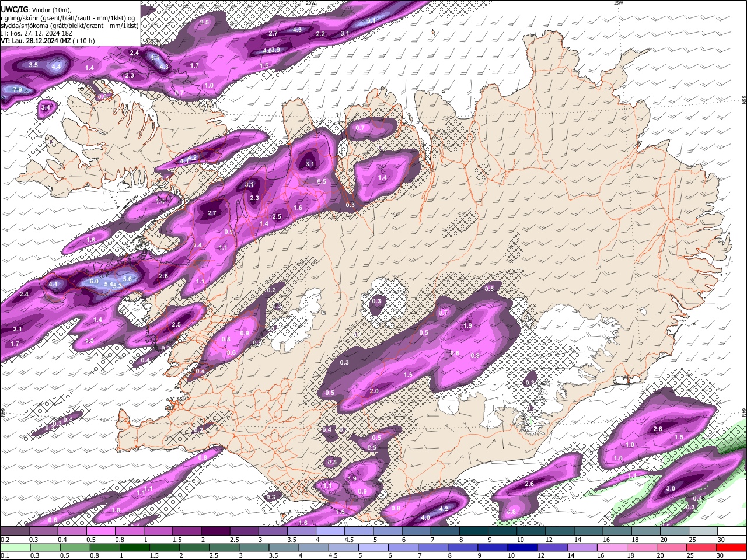The width and height of the screenshot is (747, 560).
Task: Click the 2.2 precipitation value
Action: (x=320, y=34)
